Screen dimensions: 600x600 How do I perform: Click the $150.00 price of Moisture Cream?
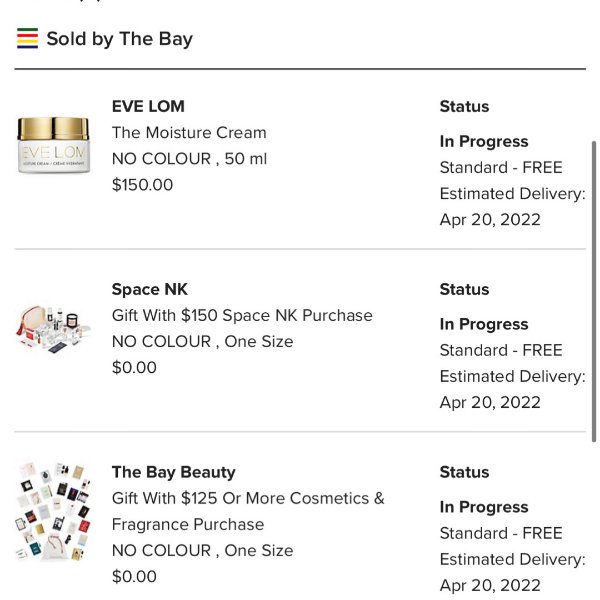(142, 184)
